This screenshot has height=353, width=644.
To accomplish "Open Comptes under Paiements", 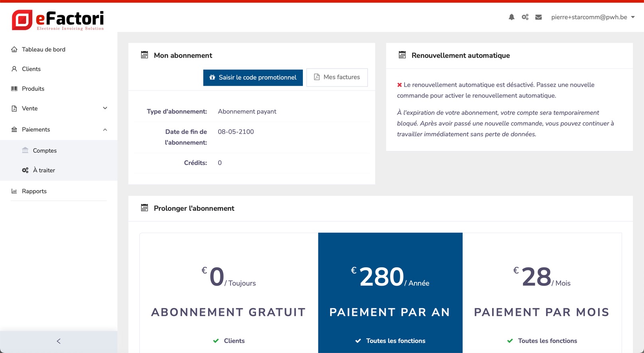I will coord(45,151).
